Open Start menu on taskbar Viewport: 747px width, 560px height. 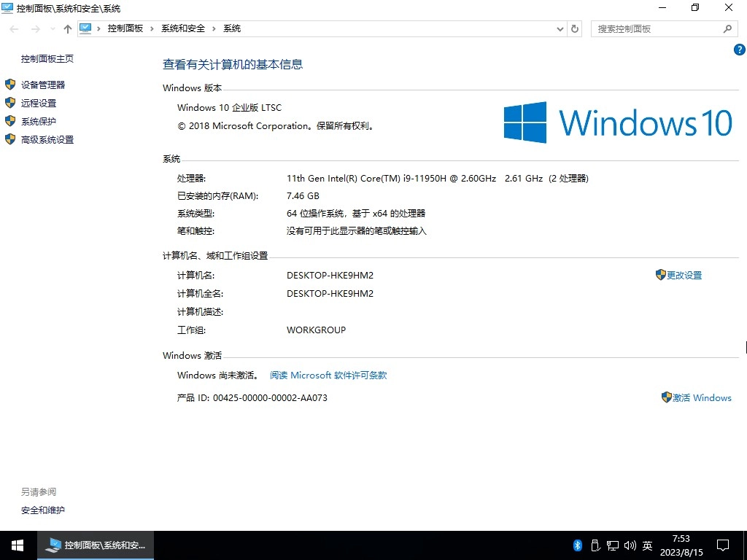[x=16, y=545]
